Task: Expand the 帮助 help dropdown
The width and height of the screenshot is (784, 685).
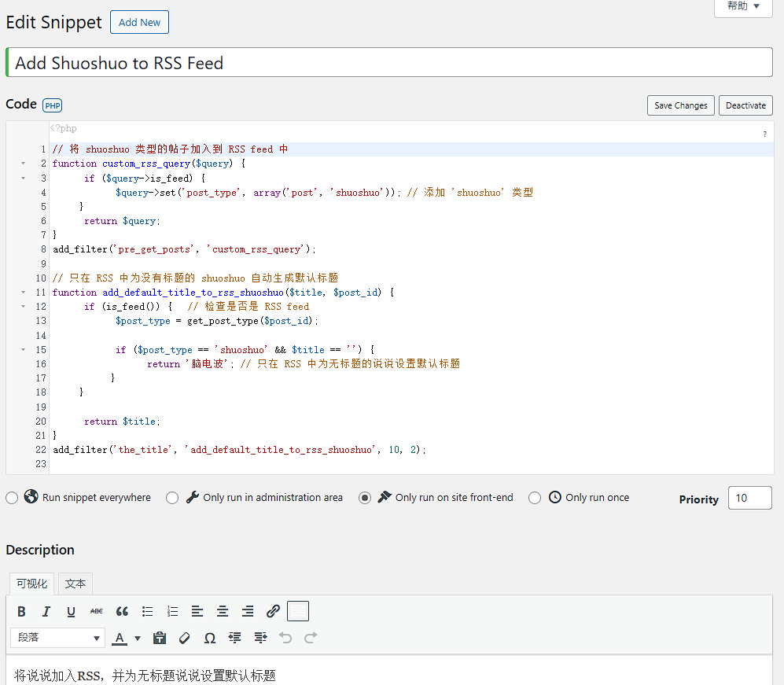Action: (743, 6)
